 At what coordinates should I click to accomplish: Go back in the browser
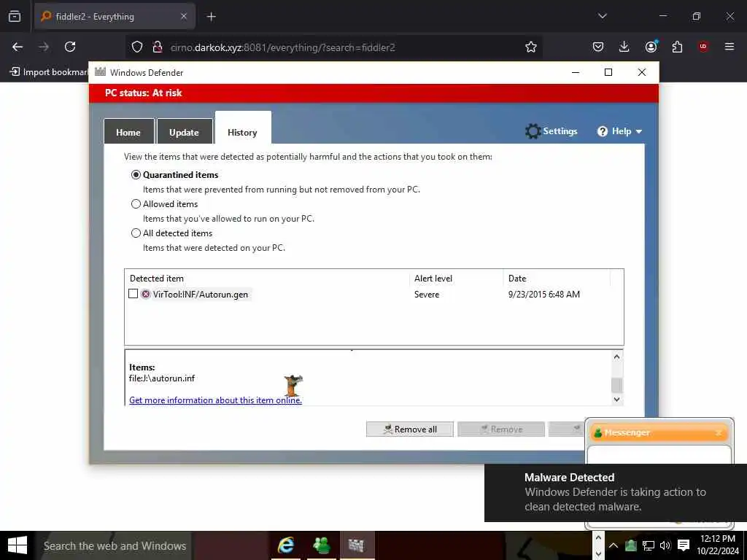click(x=18, y=47)
